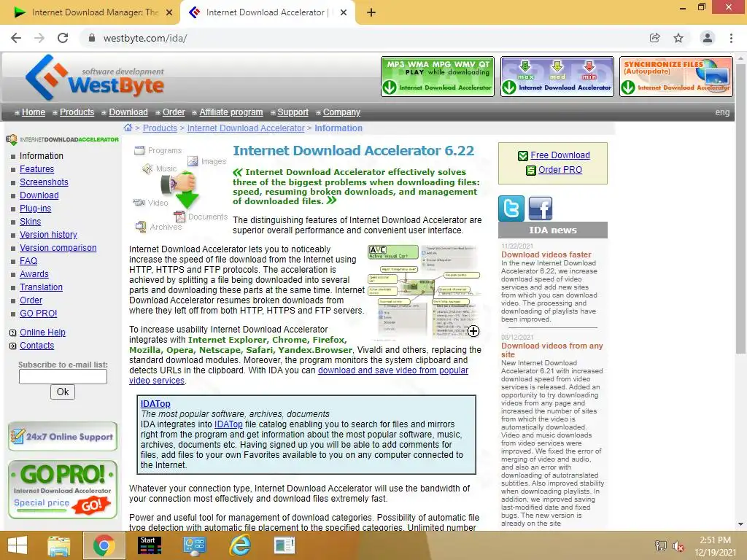Open the Twitter icon link

(x=511, y=209)
